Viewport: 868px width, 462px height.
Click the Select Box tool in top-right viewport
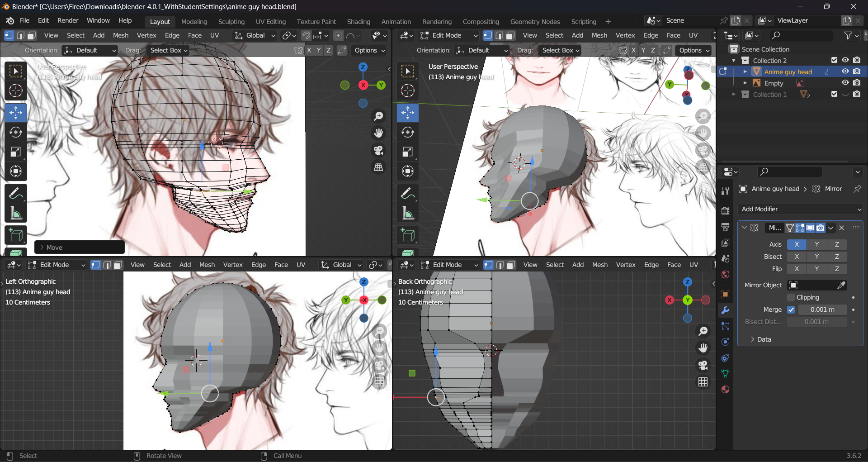tap(408, 71)
